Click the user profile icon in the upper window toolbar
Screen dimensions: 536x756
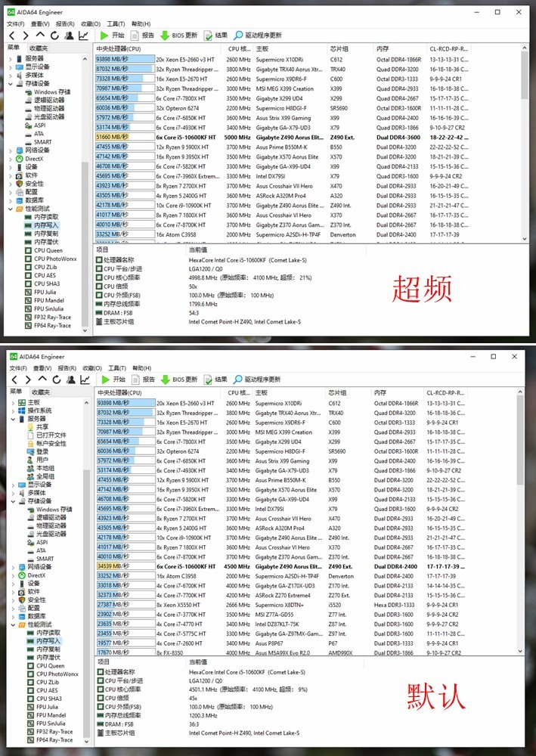click(x=70, y=36)
